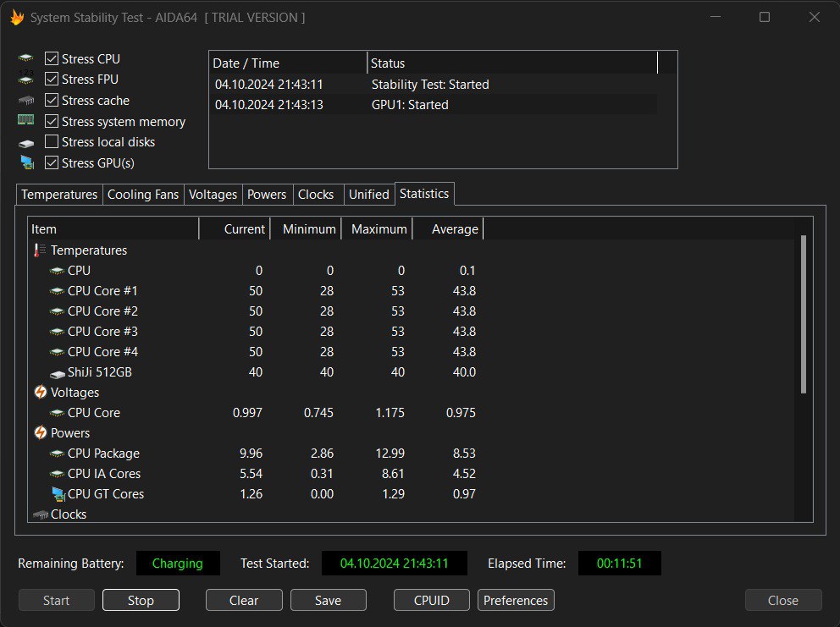This screenshot has height=627, width=840.
Task: Maximize the AIDA64 window
Action: [x=765, y=17]
